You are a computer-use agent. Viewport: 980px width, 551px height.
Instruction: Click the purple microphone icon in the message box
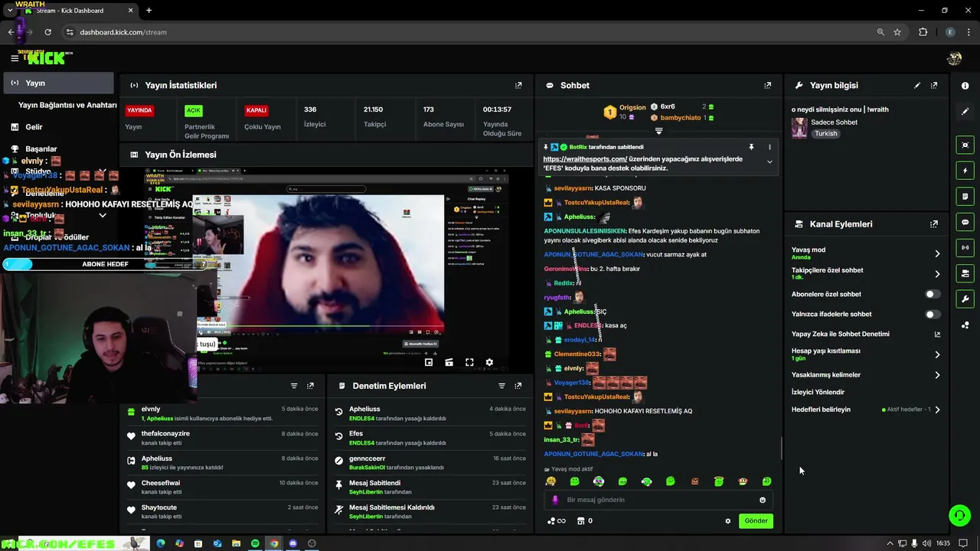point(555,500)
